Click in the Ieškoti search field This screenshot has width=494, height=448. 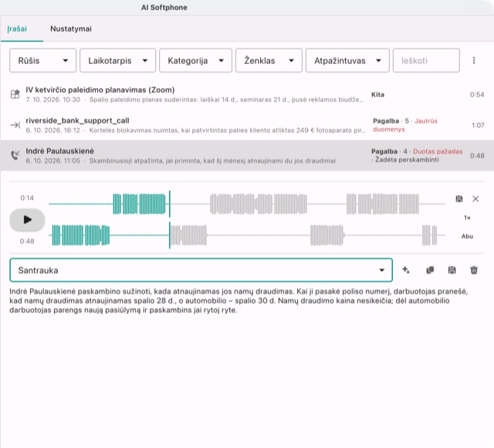click(x=426, y=60)
